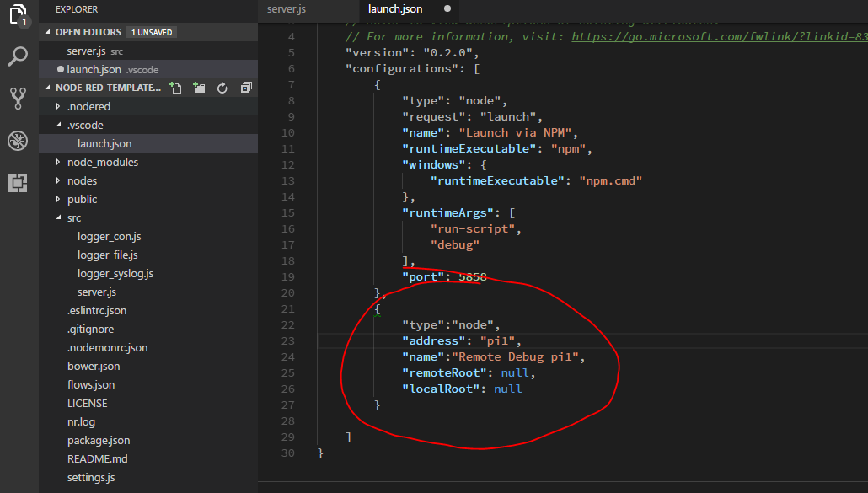The width and height of the screenshot is (868, 493).
Task: Collapse the .vscode folder
Action: click(x=84, y=125)
